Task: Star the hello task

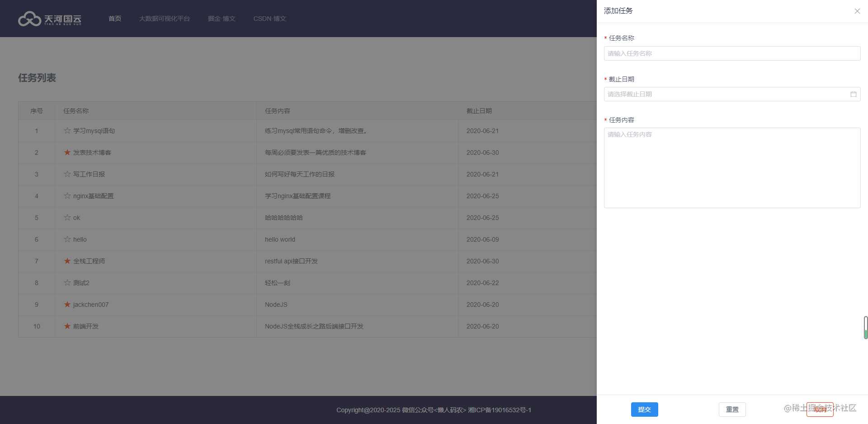Action: [67, 239]
